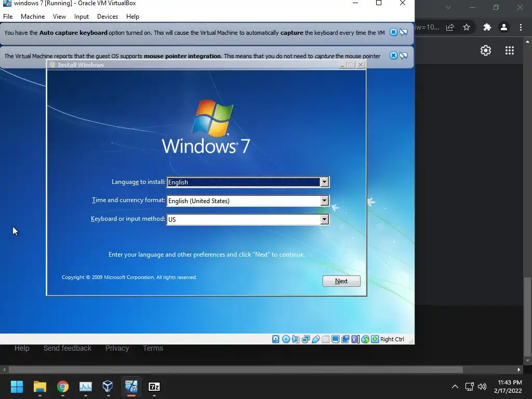
Task: Dismiss the Auto capture keyboard notification
Action: point(393,32)
